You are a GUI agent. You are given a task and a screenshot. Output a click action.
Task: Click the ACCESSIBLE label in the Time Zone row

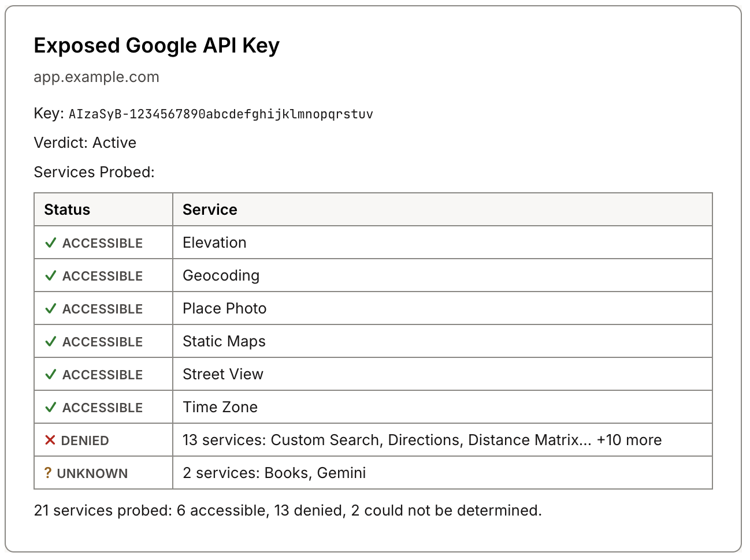coord(102,408)
